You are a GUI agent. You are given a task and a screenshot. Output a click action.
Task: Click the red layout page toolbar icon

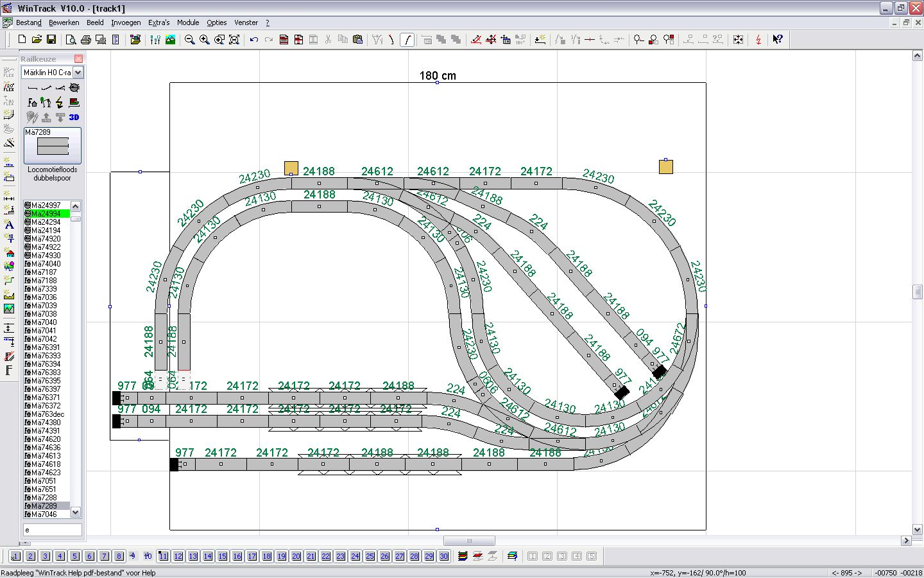click(284, 39)
